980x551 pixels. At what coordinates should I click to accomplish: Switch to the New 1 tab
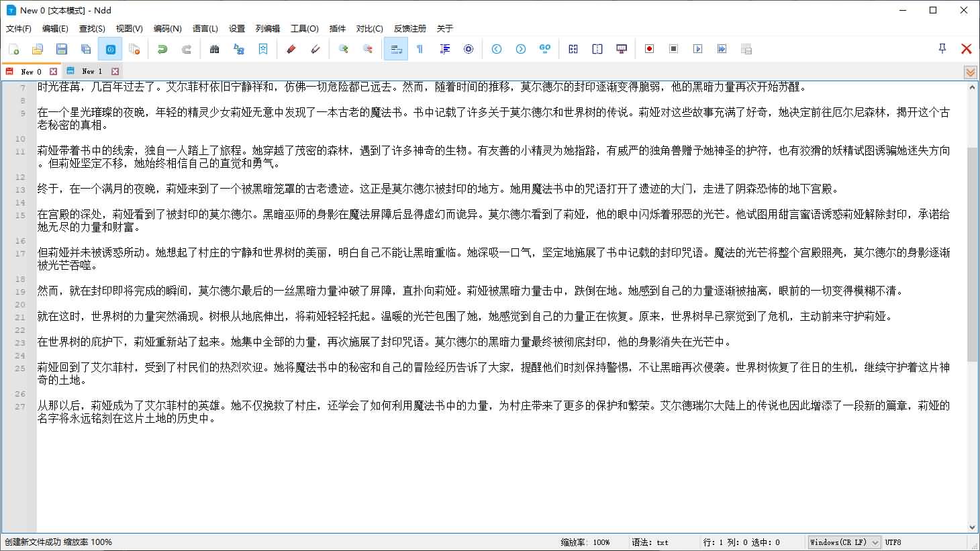pos(91,70)
